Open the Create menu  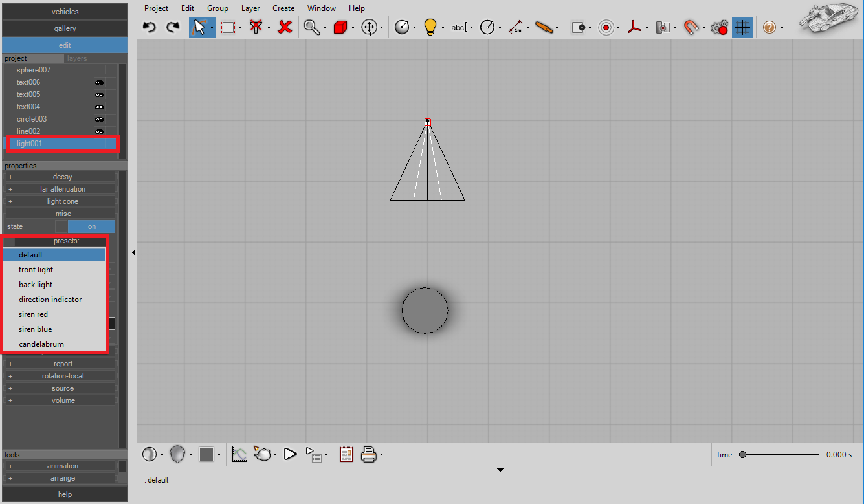click(283, 8)
